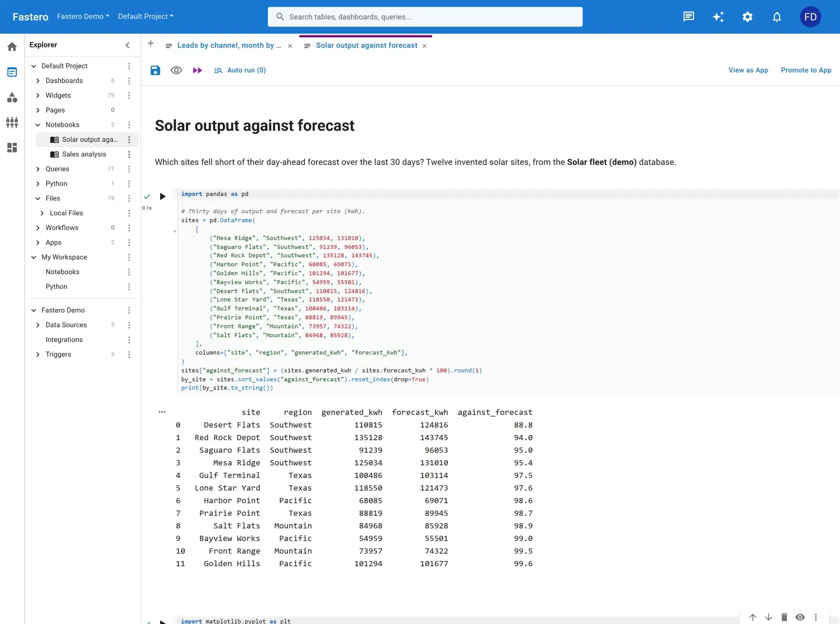
Task: Click the View as App link
Action: coord(748,70)
